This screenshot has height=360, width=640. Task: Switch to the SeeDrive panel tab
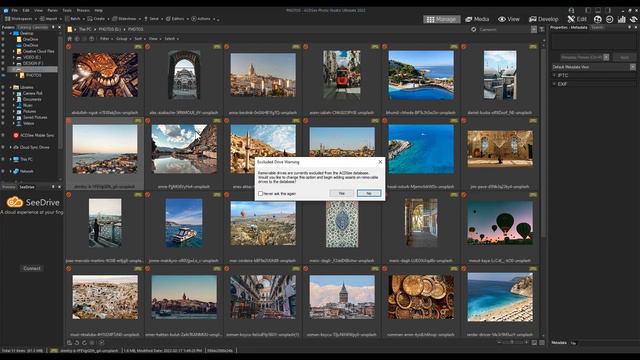(27, 187)
